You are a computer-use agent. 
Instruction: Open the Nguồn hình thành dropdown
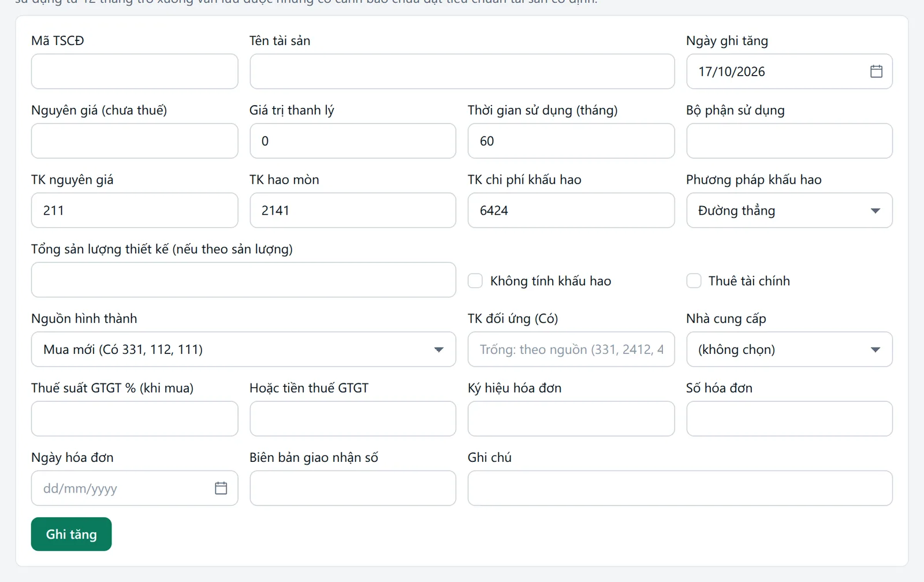(243, 349)
